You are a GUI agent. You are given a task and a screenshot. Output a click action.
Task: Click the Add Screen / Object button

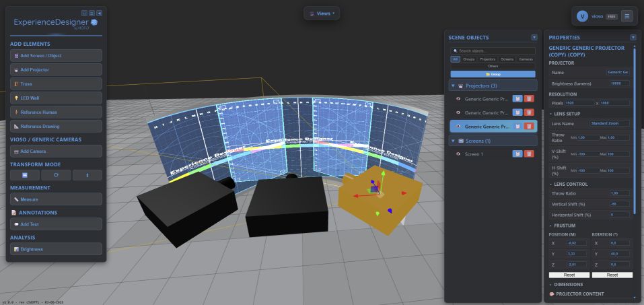coord(56,55)
